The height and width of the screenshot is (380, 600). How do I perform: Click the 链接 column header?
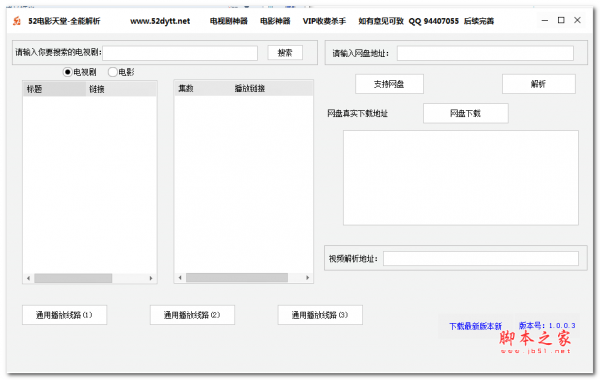point(121,89)
